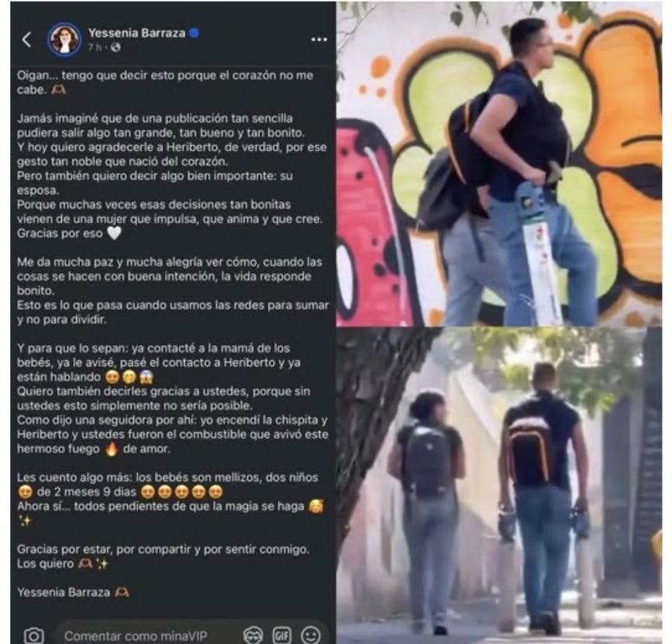This screenshot has width=672, height=644.
Task: Tap the sparkles emoji after Los quiero
Action: [x=102, y=564]
